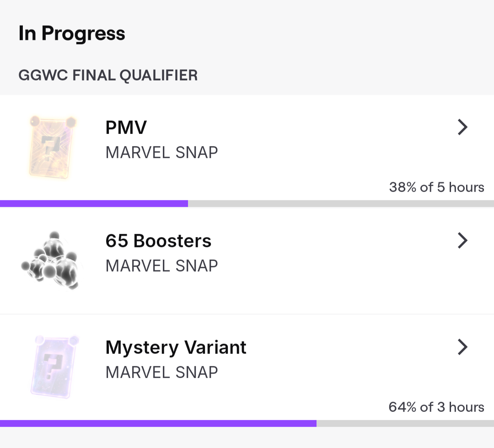Viewport: 494px width, 448px height.
Task: Click the unfilled gray part of Mystery Variant progress
Action: pyautogui.click(x=405, y=423)
